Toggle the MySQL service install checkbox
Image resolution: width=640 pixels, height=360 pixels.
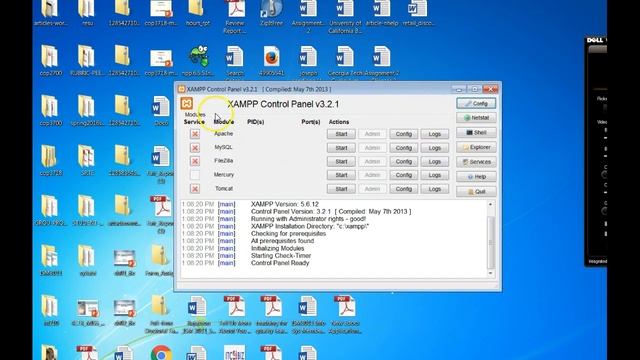tap(195, 148)
